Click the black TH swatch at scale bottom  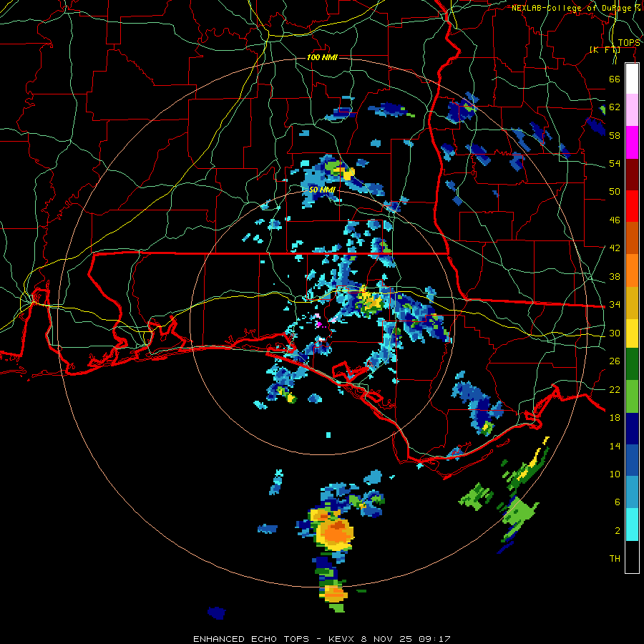tap(632, 556)
